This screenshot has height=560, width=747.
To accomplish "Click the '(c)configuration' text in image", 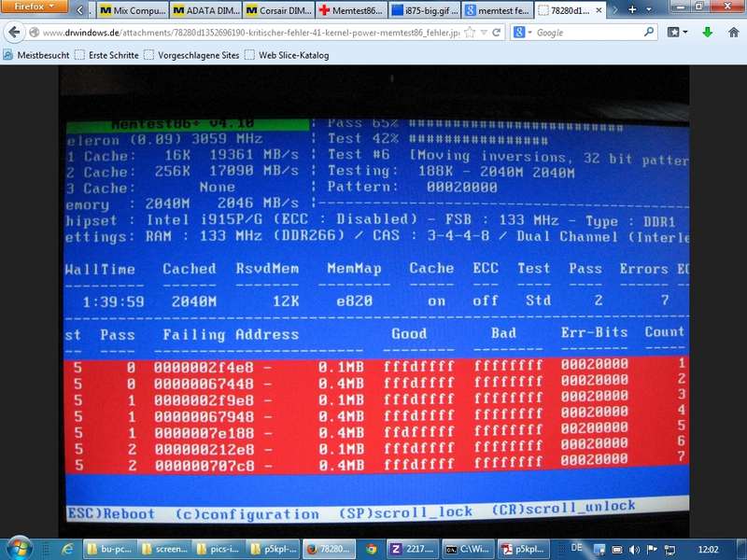I will pyautogui.click(x=247, y=514).
